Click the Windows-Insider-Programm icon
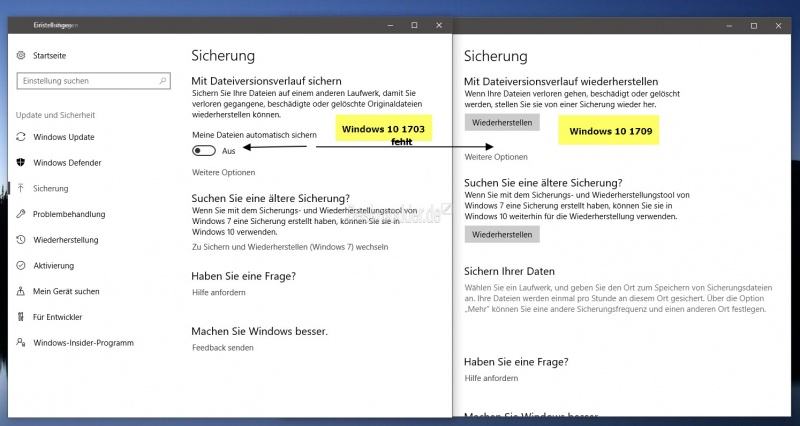The width and height of the screenshot is (800, 426). coord(21,342)
